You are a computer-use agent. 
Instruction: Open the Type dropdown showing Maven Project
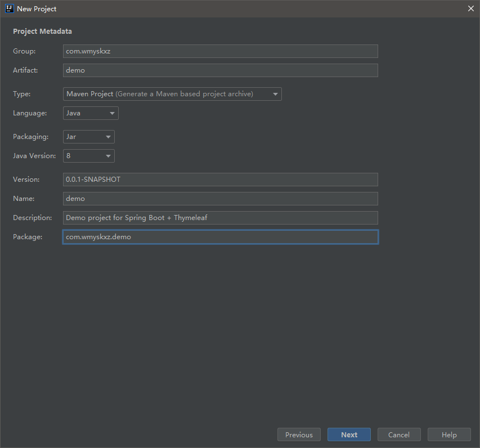point(172,94)
